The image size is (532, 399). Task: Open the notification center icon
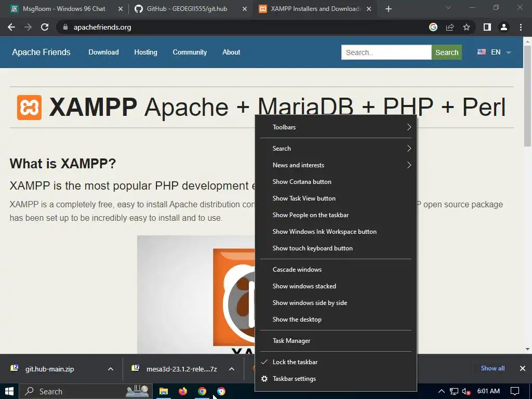click(x=515, y=391)
